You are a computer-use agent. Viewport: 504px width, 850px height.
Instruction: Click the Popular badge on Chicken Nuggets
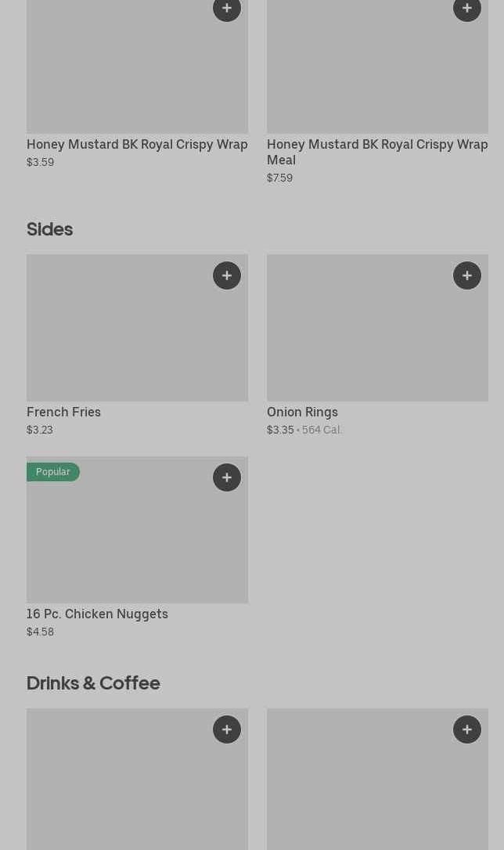(x=53, y=472)
